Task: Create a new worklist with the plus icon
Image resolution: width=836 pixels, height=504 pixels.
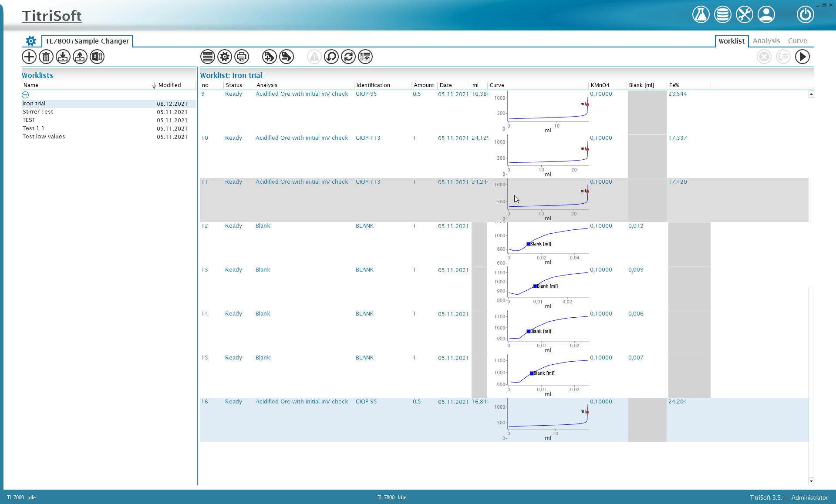Action: point(29,57)
